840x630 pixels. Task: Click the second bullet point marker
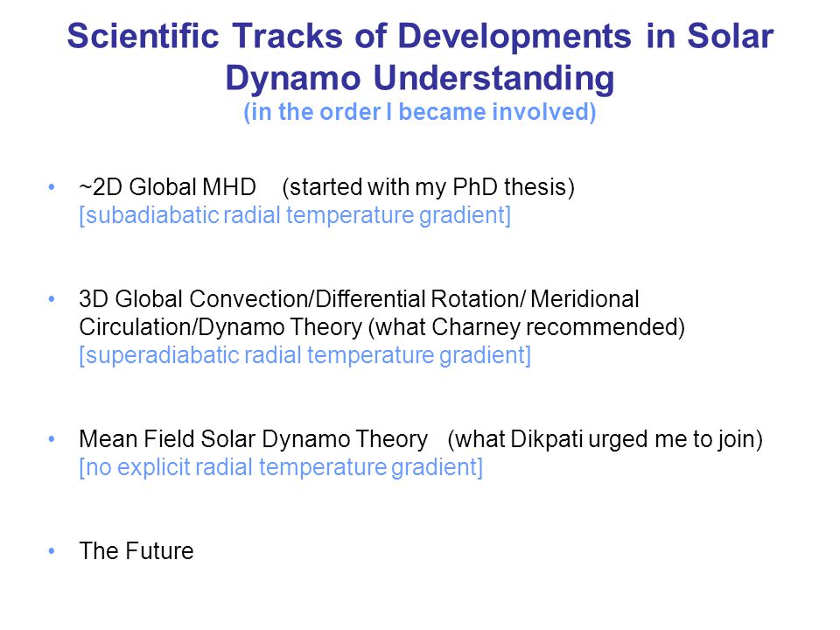click(52, 299)
